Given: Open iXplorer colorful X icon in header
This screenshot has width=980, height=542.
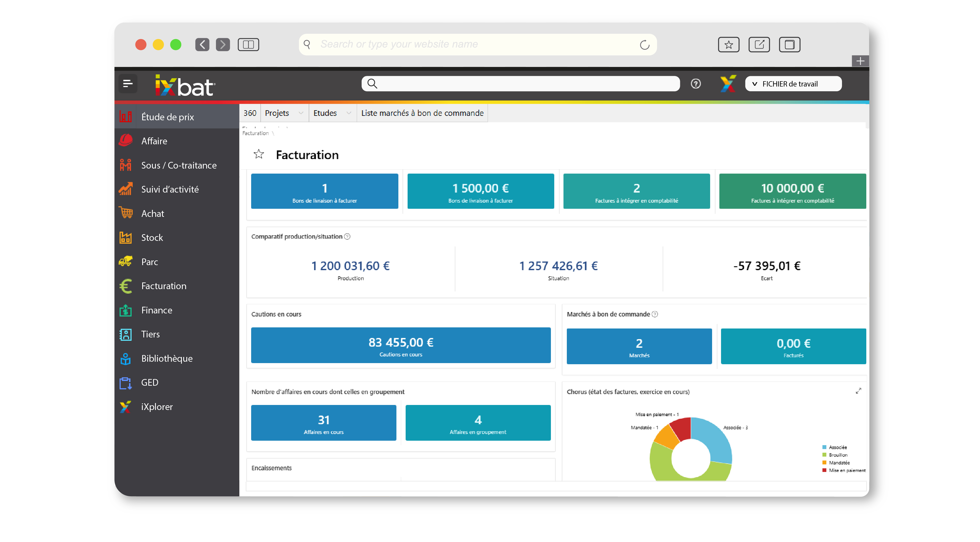Looking at the screenshot, I should tap(728, 84).
